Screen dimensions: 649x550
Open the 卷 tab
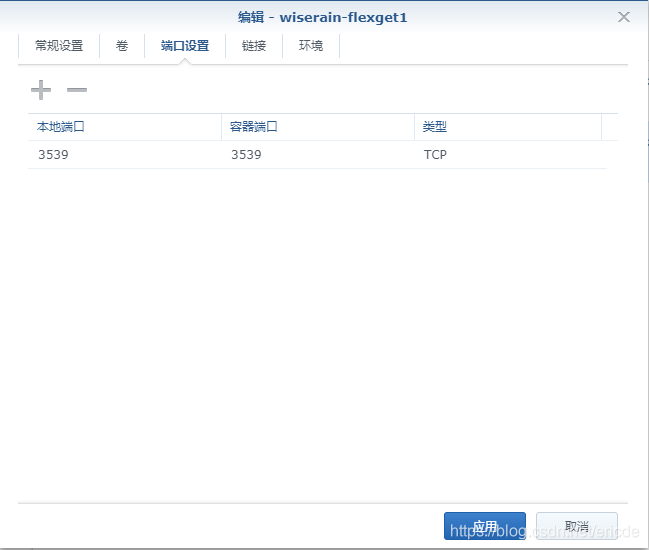[122, 46]
